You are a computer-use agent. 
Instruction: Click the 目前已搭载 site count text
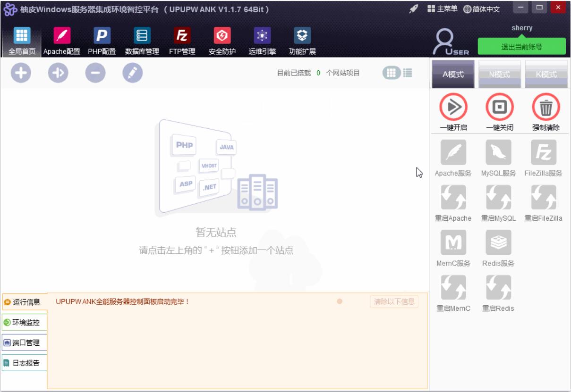click(318, 73)
